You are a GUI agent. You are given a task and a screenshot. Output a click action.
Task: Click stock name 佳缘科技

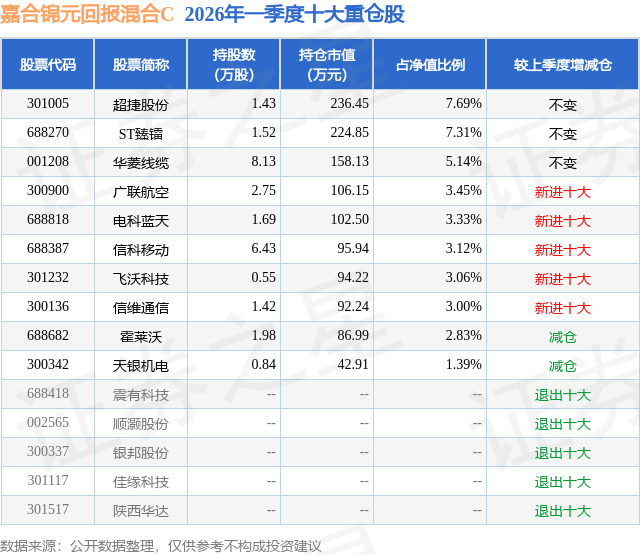(x=141, y=482)
